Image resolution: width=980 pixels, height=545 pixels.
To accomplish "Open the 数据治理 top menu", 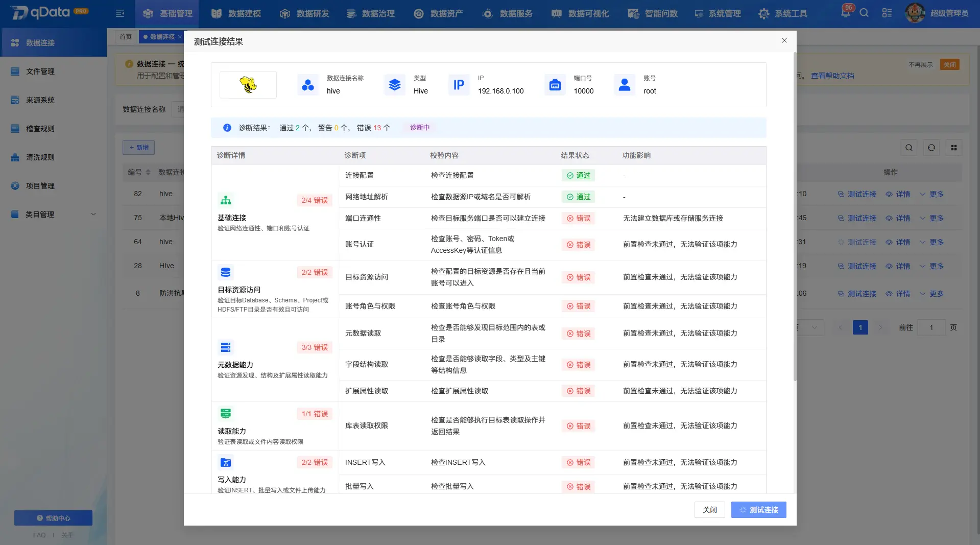I will pos(370,14).
